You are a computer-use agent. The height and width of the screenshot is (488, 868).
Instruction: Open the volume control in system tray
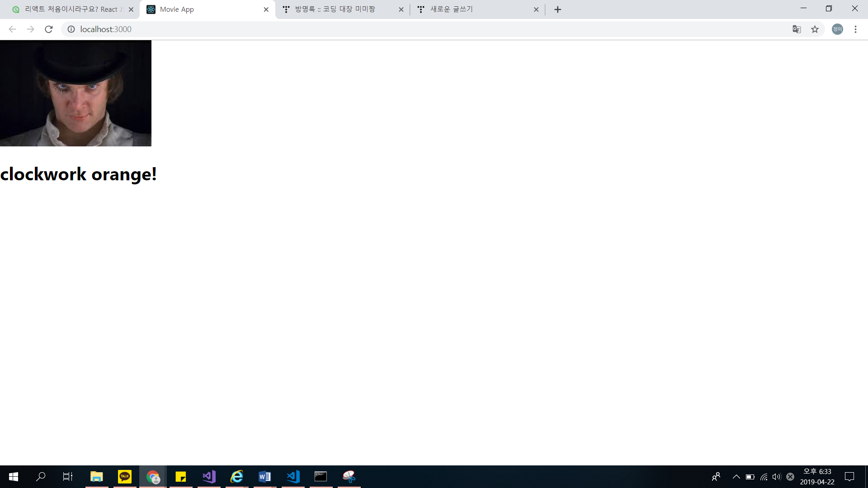(x=777, y=477)
